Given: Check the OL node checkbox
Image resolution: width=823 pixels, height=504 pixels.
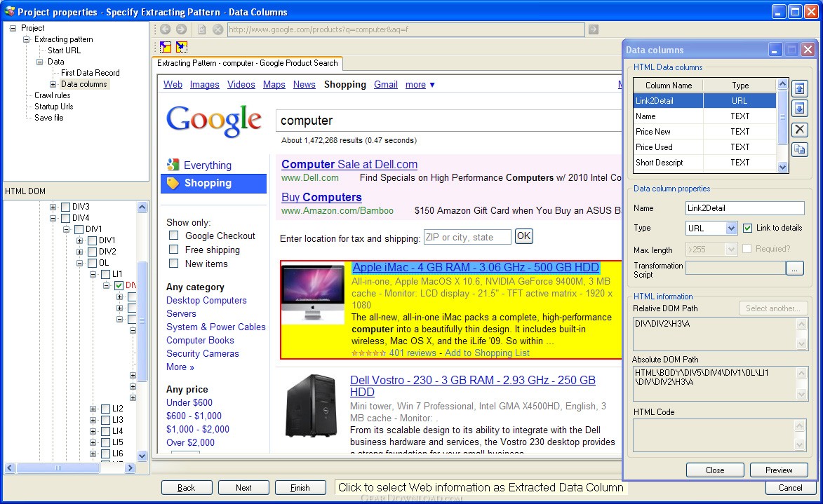Looking at the screenshot, I should coord(93,263).
